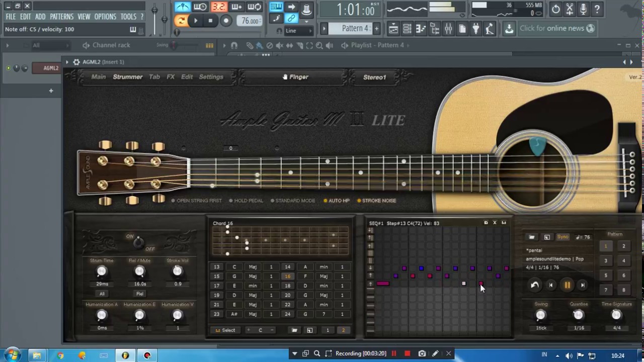Switch to the Tab page in Ample Guitar
The image size is (644, 362).
point(154,77)
